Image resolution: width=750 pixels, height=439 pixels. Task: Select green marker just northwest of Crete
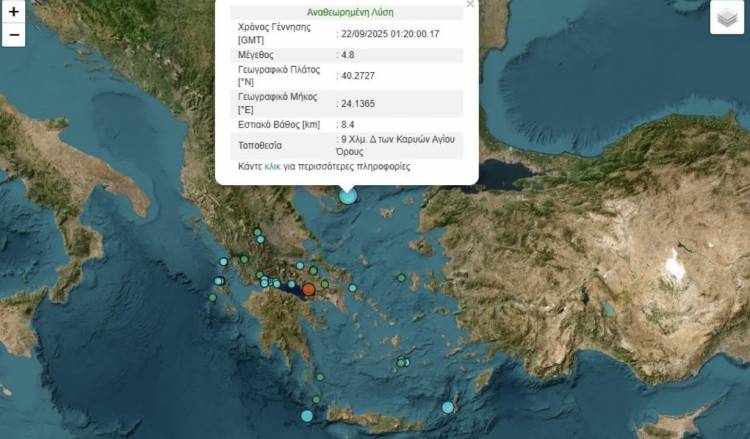pos(315,400)
